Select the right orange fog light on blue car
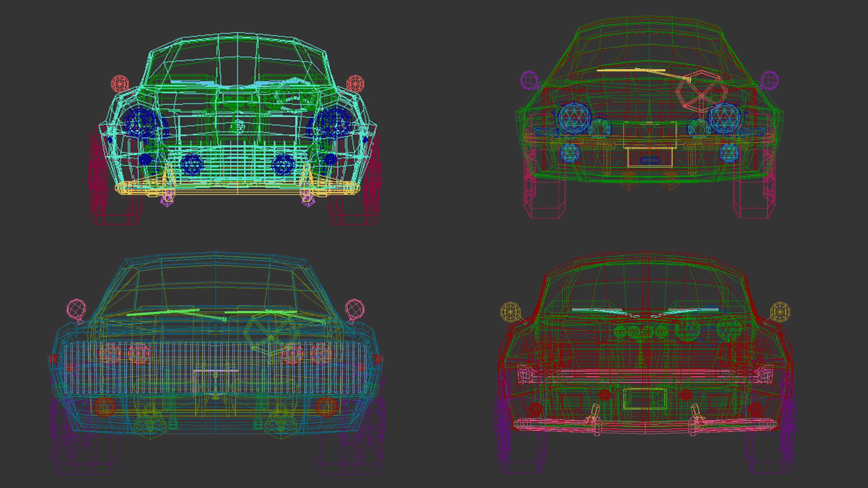 coord(326,406)
